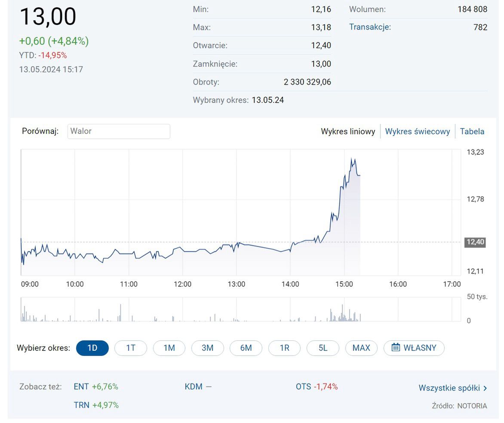The image size is (504, 423).
Task: Open the ENT stock link
Action: (x=81, y=386)
